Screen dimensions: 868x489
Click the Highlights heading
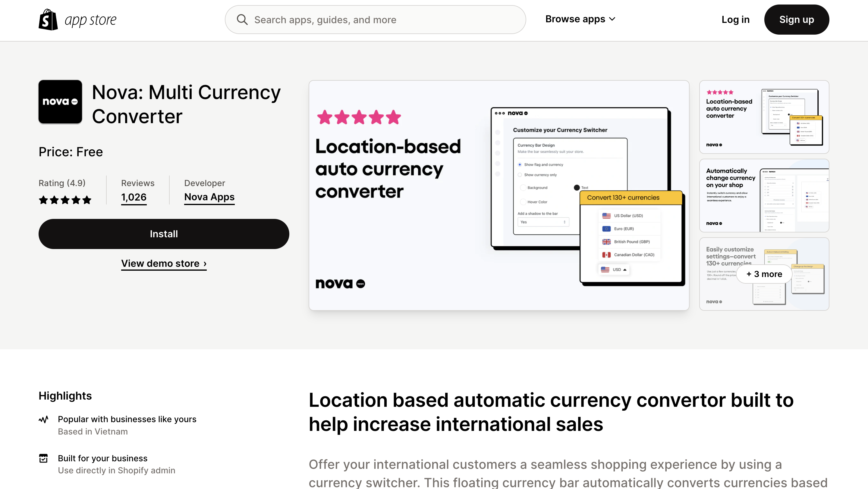click(65, 396)
